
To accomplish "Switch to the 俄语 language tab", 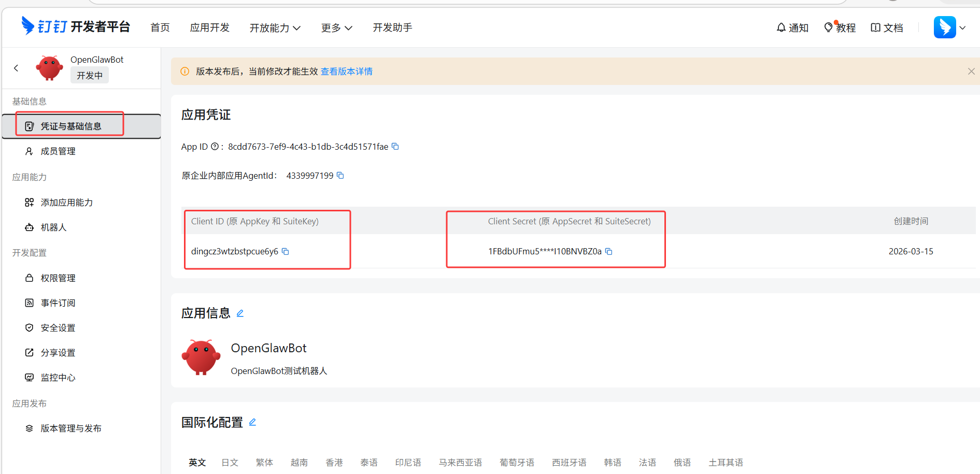I will [x=682, y=463].
